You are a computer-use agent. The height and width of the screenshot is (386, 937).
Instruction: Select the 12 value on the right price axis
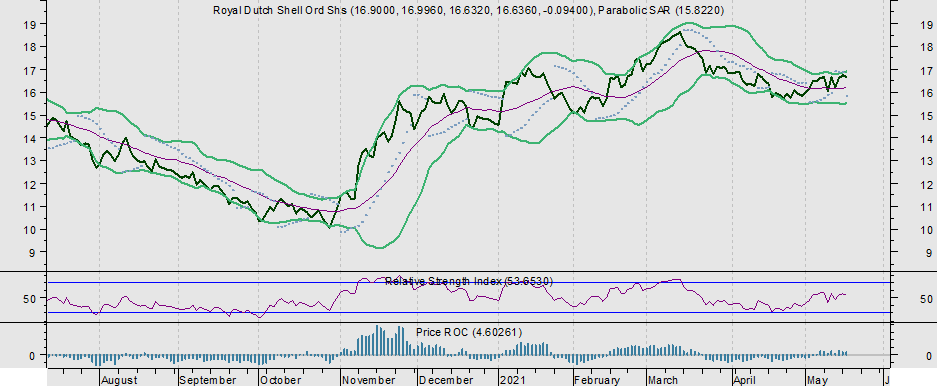tap(927, 184)
